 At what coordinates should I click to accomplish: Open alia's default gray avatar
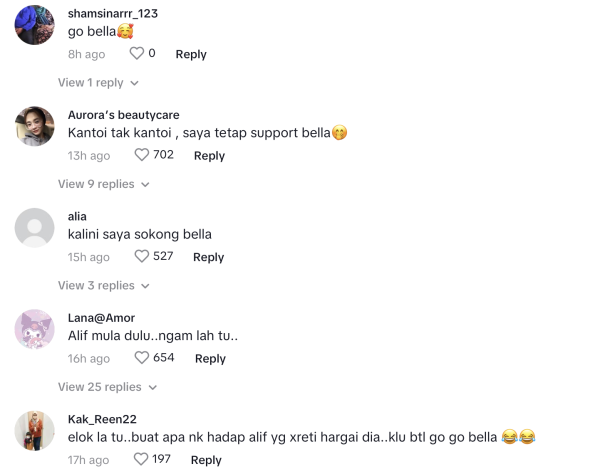35,228
